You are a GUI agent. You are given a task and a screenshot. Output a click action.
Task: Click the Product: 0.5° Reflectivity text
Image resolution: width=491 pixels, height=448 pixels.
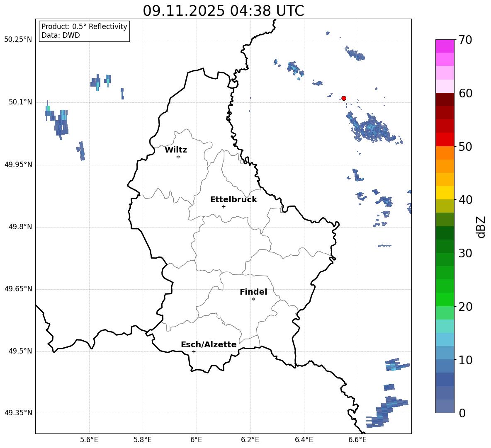coord(84,27)
